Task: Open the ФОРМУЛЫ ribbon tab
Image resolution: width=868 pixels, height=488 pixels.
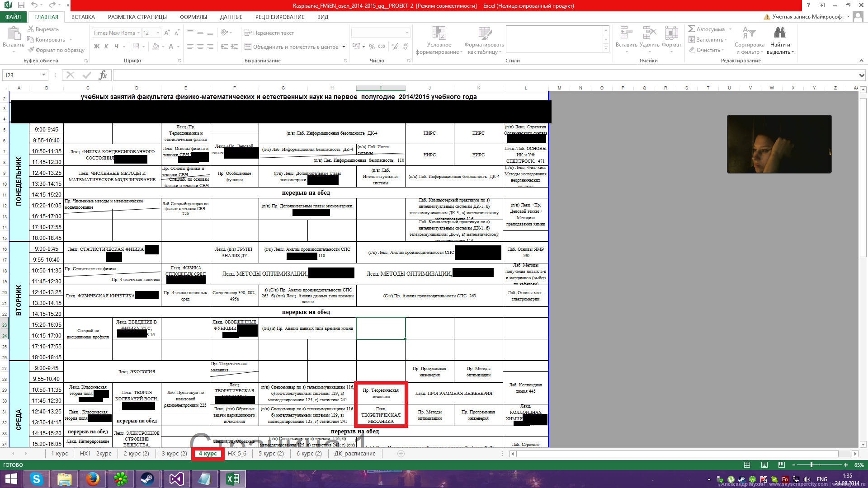Action: (x=193, y=17)
